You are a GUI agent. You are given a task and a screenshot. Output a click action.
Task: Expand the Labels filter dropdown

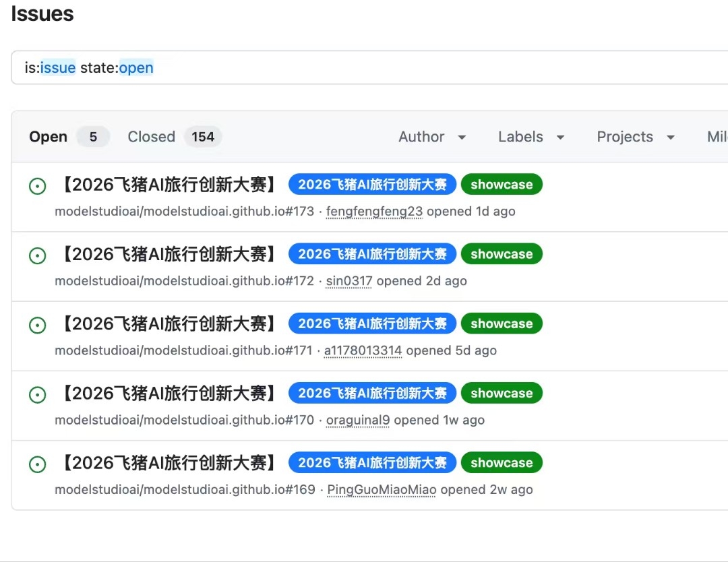pyautogui.click(x=531, y=137)
